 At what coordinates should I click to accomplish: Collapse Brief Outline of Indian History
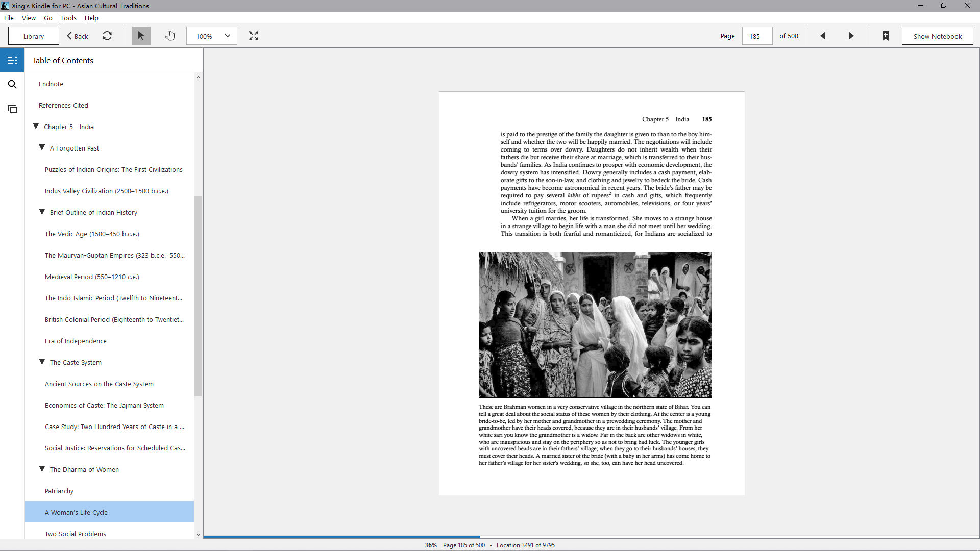point(42,212)
